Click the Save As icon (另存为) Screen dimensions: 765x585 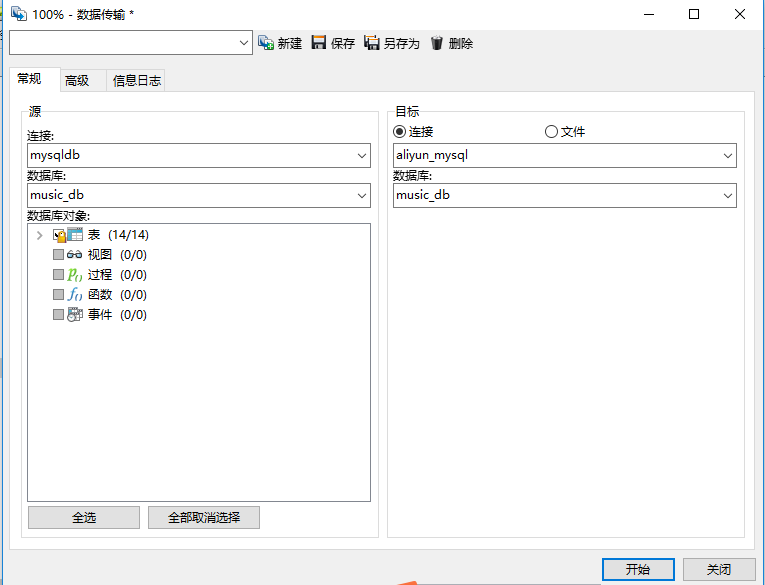click(372, 43)
